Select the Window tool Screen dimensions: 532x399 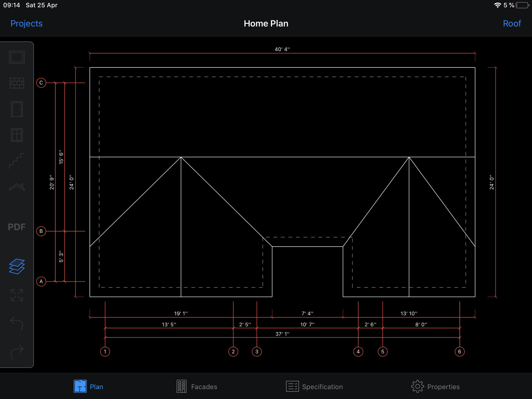[17, 135]
